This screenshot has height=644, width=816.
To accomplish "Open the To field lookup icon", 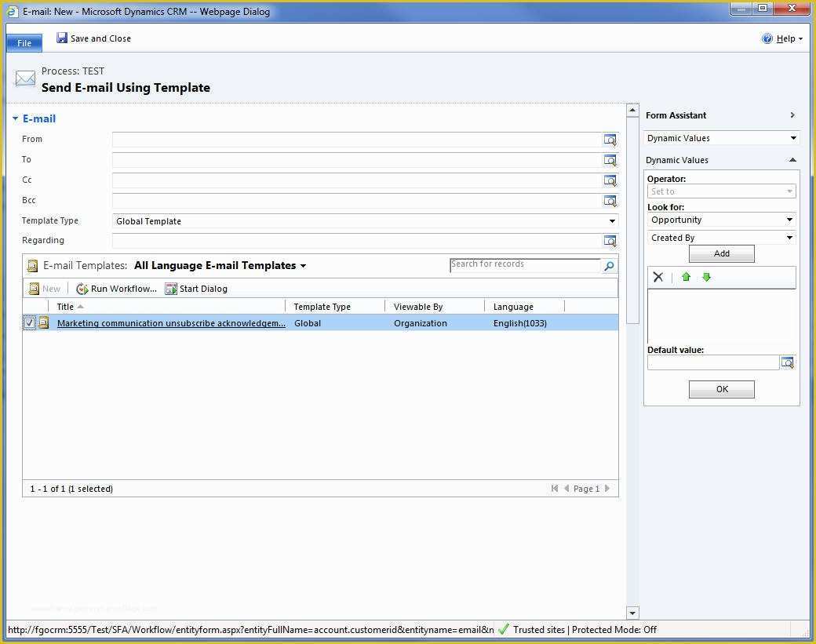I will point(610,160).
